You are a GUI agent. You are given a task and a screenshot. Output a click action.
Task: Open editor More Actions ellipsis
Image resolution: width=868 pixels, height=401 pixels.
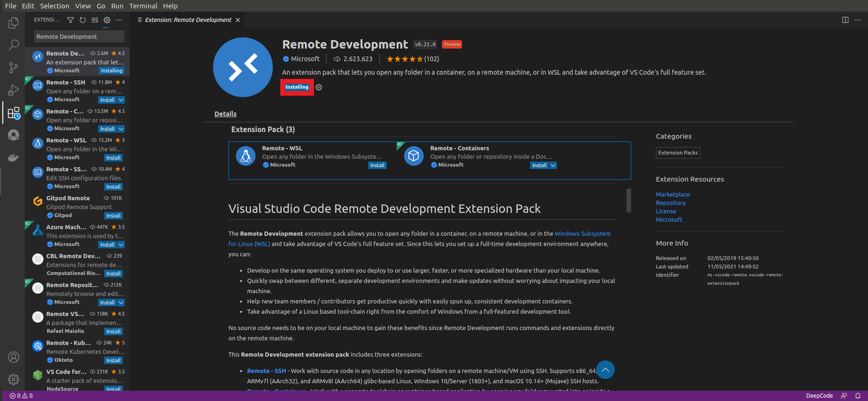[x=857, y=20]
